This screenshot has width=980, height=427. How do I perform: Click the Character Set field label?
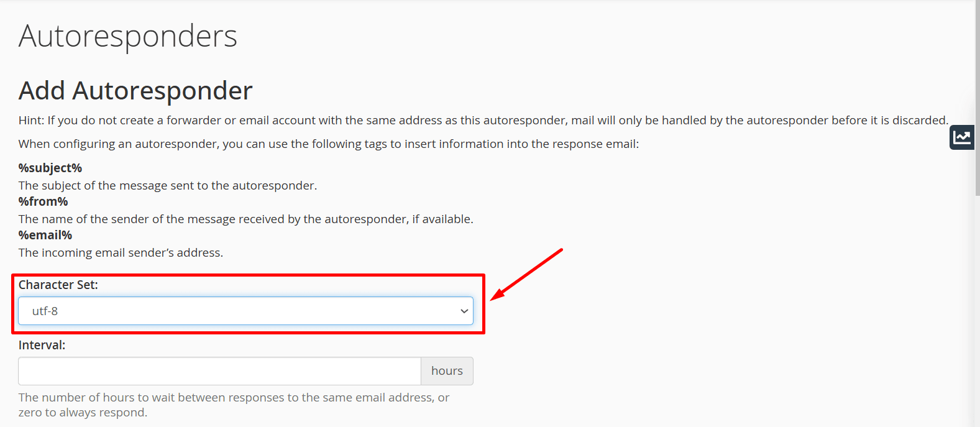pyautogui.click(x=58, y=285)
